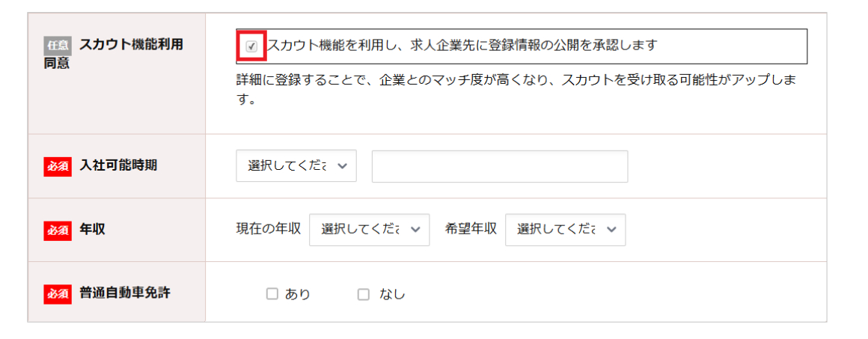Click the なし option label text
Image resolution: width=868 pixels, height=339 pixels.
(392, 295)
